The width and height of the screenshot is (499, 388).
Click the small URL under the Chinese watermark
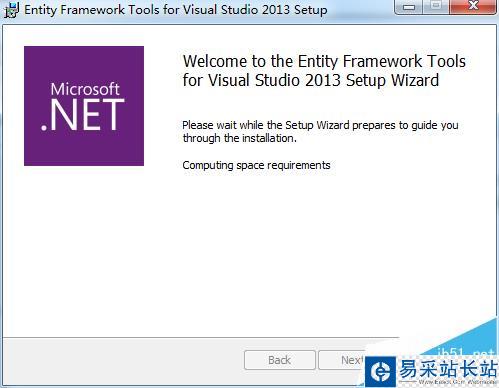click(457, 382)
